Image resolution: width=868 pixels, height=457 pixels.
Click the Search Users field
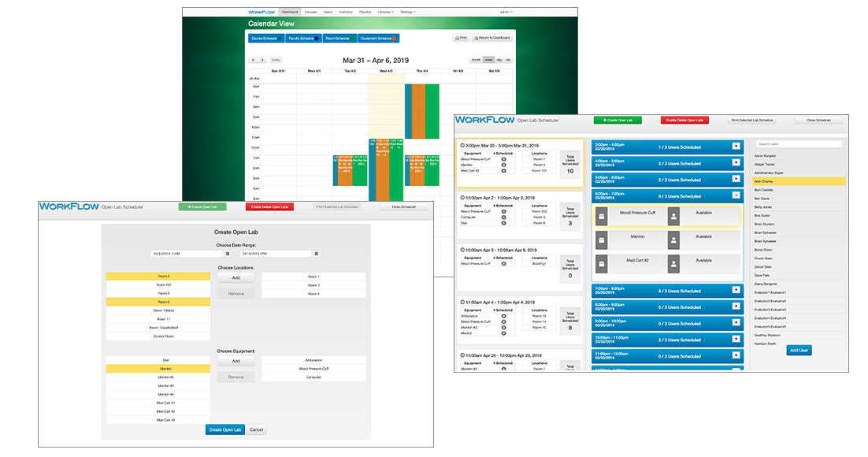799,144
